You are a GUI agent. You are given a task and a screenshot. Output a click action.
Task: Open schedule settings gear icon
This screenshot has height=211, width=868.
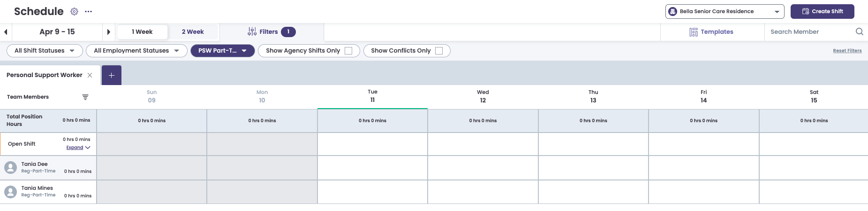coord(74,12)
